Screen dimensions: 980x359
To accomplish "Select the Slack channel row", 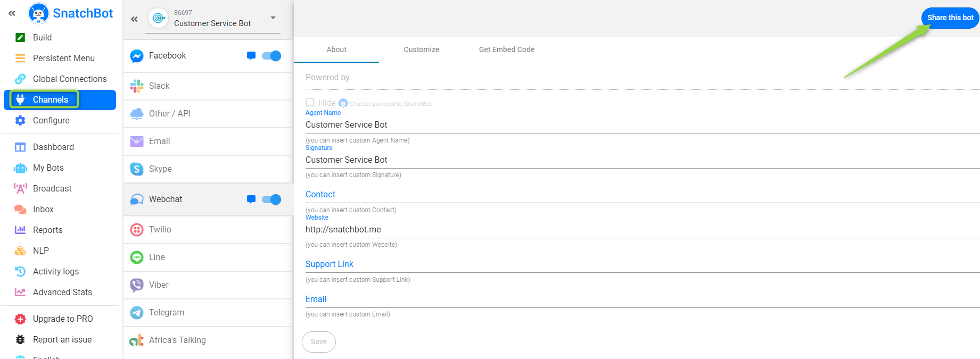I will (208, 86).
